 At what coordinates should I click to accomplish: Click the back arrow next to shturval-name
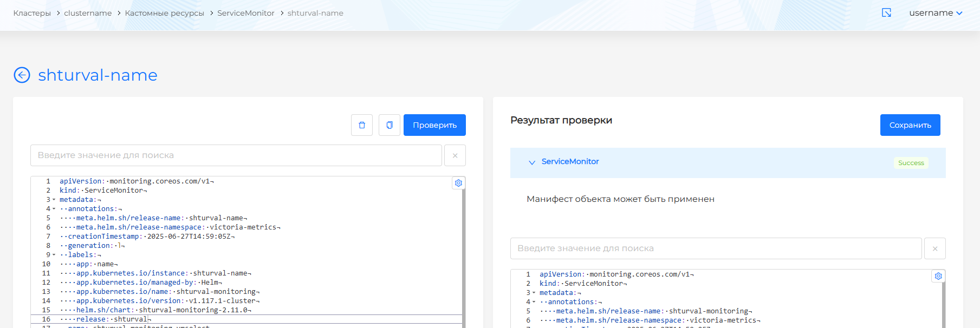click(22, 75)
